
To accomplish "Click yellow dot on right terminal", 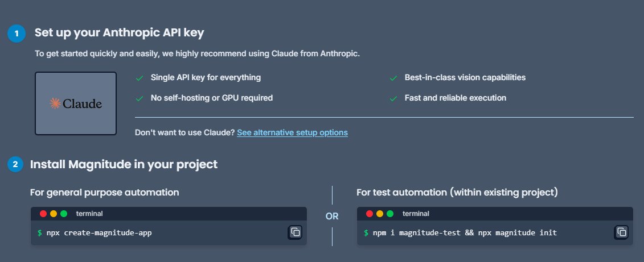I will click(x=380, y=214).
